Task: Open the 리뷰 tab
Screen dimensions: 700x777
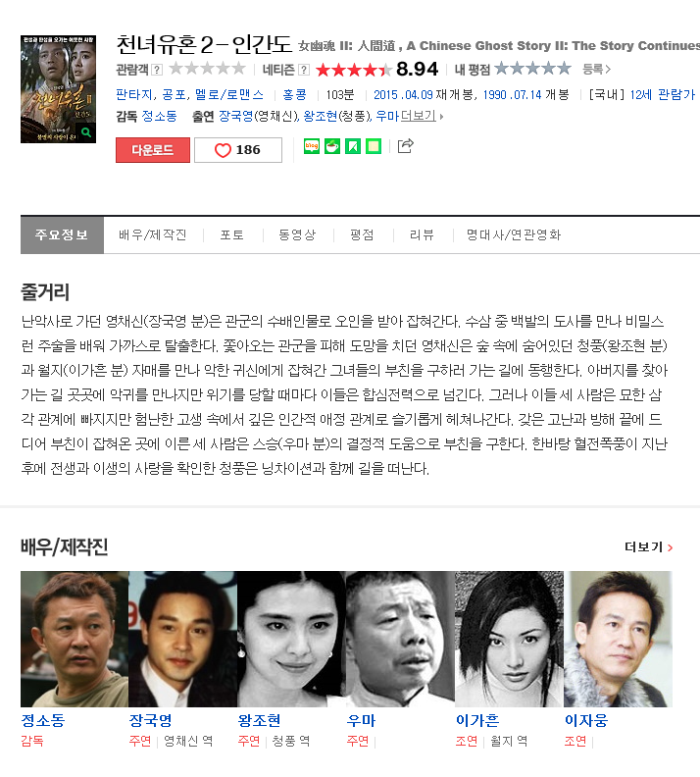Action: [422, 234]
